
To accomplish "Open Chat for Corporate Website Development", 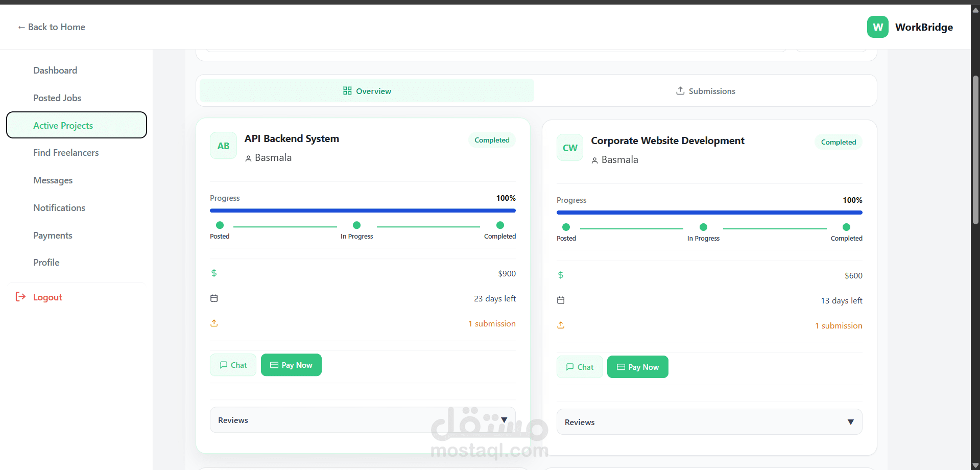I will (x=580, y=367).
